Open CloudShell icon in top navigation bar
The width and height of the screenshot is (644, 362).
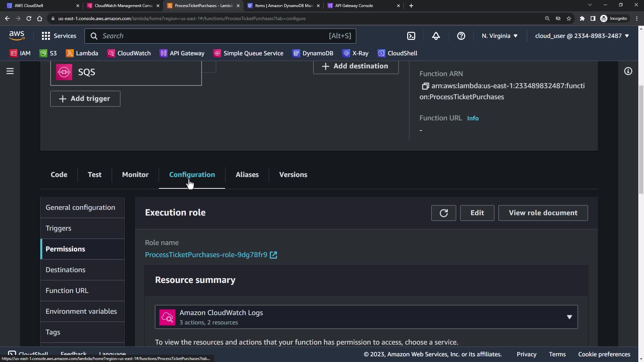[411, 36]
